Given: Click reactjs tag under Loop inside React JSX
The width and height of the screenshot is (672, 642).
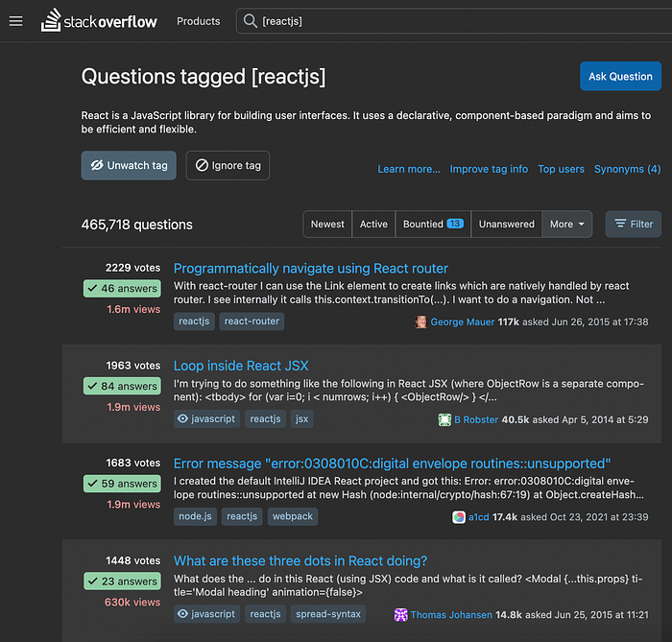Looking at the screenshot, I should tap(265, 418).
